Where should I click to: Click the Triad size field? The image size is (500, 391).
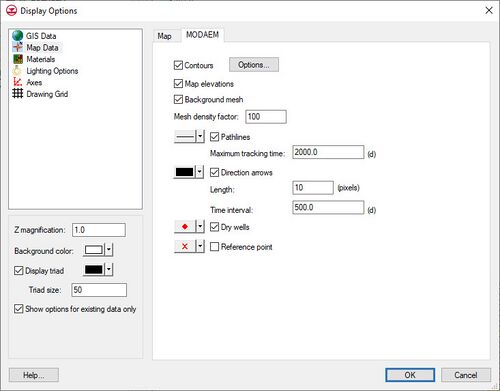[99, 290]
